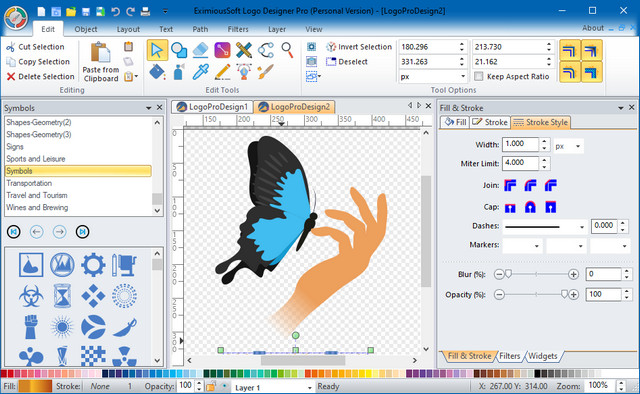Choose the biohazard symbol thumbnail
The image size is (640, 394).
click(31, 296)
